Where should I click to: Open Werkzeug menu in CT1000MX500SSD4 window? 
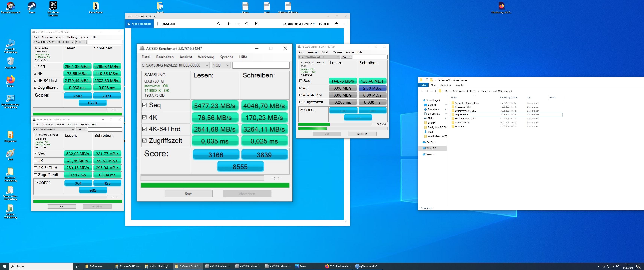pos(72,124)
